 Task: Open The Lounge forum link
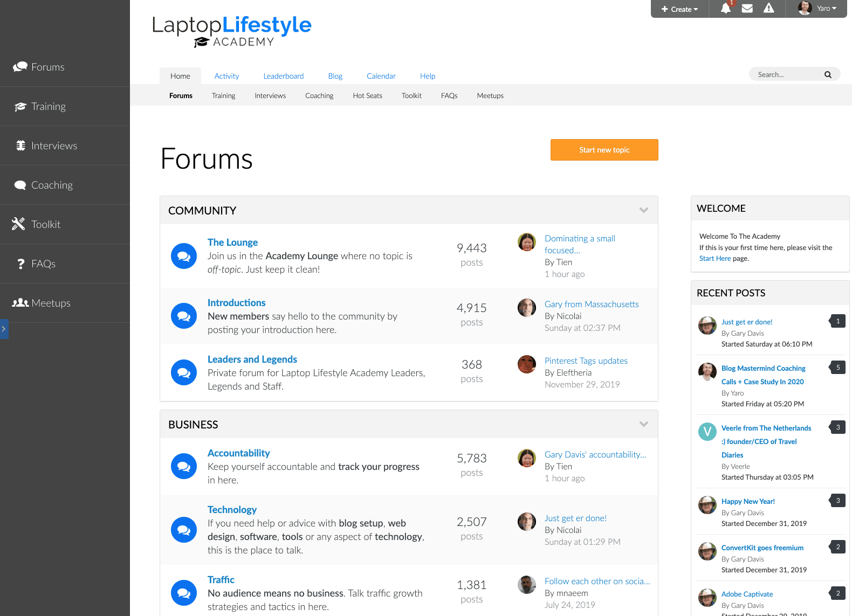coord(233,243)
